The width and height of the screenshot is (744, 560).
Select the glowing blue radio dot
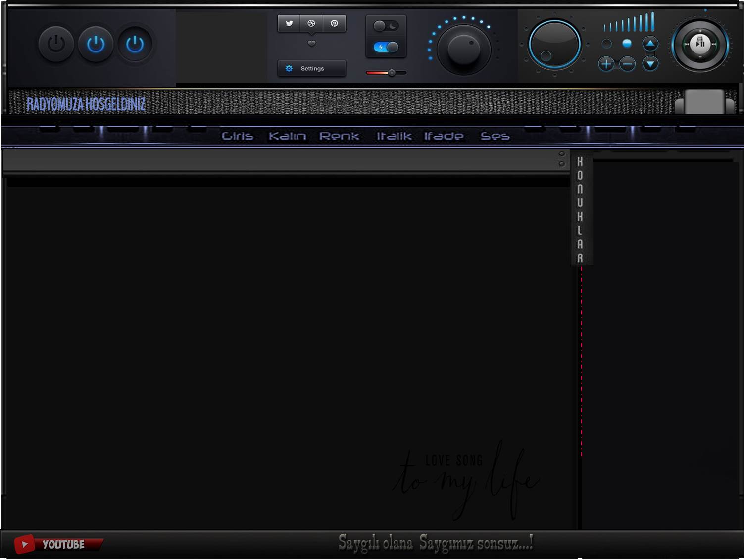point(627,44)
